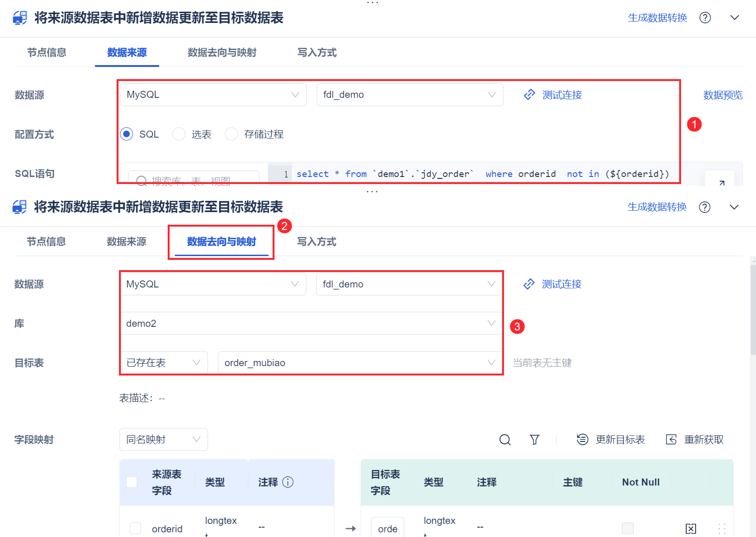Click the Not Null column header
The height and width of the screenshot is (537, 756).
tap(641, 482)
